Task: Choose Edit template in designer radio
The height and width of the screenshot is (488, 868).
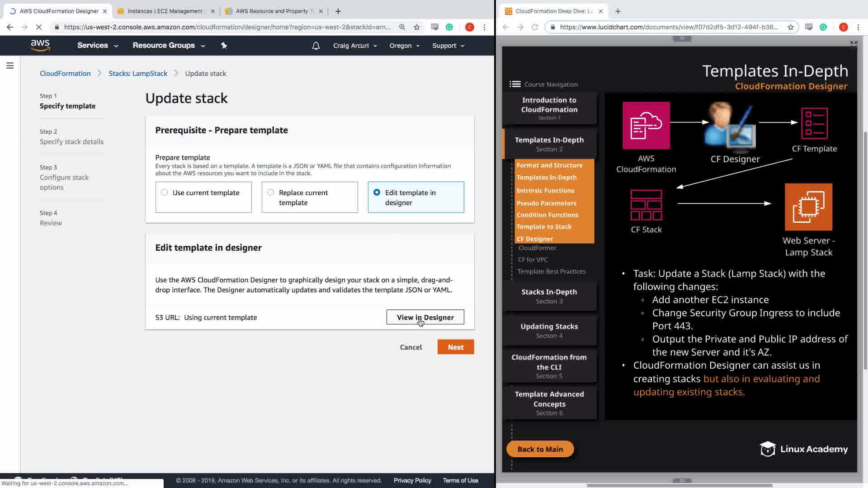Action: click(x=377, y=192)
